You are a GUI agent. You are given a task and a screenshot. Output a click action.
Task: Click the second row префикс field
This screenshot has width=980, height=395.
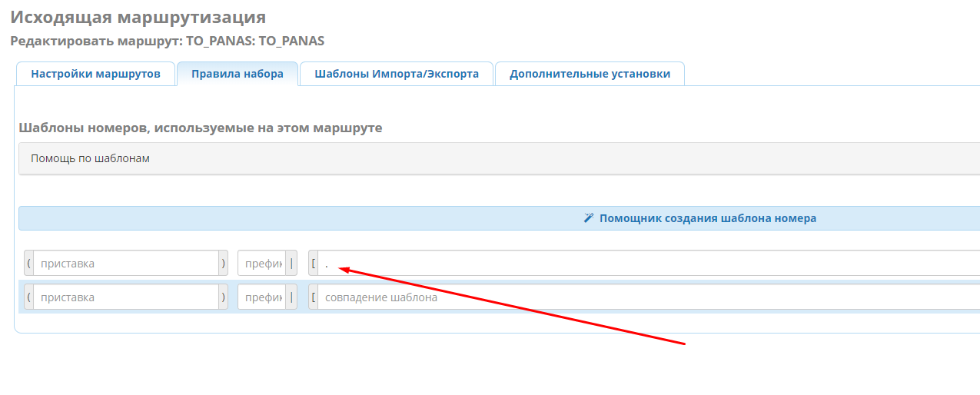point(261,297)
